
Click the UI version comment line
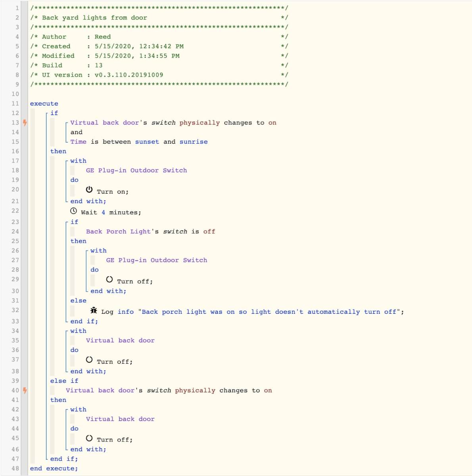point(159,75)
